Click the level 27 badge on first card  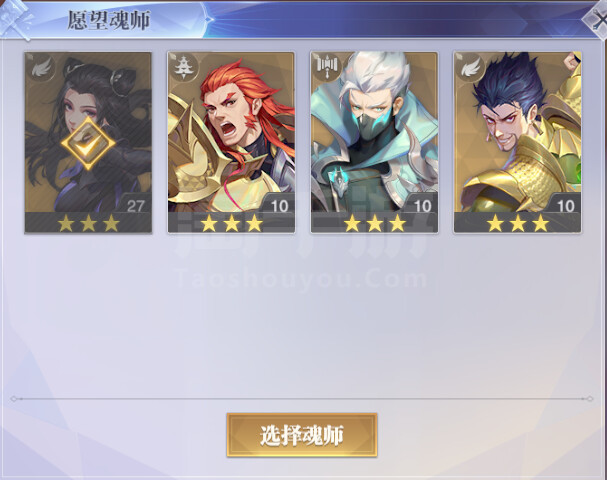click(135, 206)
